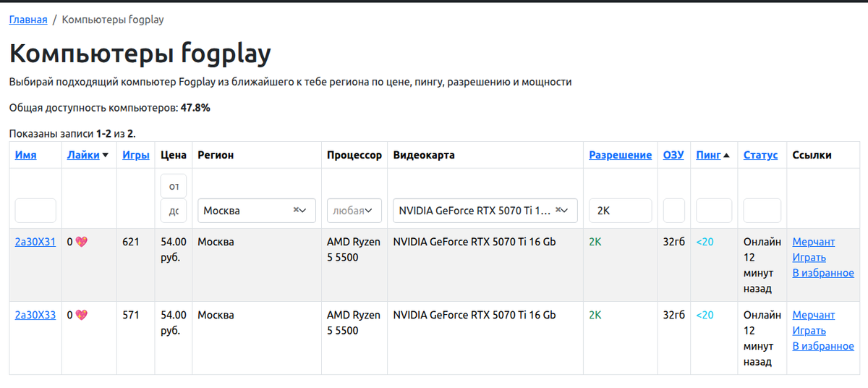Viewport: 868px width, 388px height.
Task: Click the 54.00 руб. price for 2a30X33
Action: click(174, 323)
